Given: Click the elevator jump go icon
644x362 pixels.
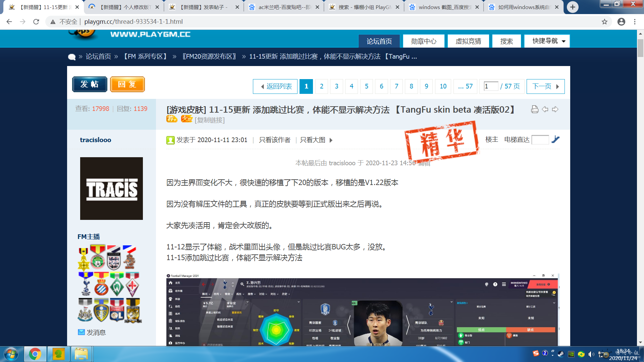Looking at the screenshot, I should tap(555, 139).
